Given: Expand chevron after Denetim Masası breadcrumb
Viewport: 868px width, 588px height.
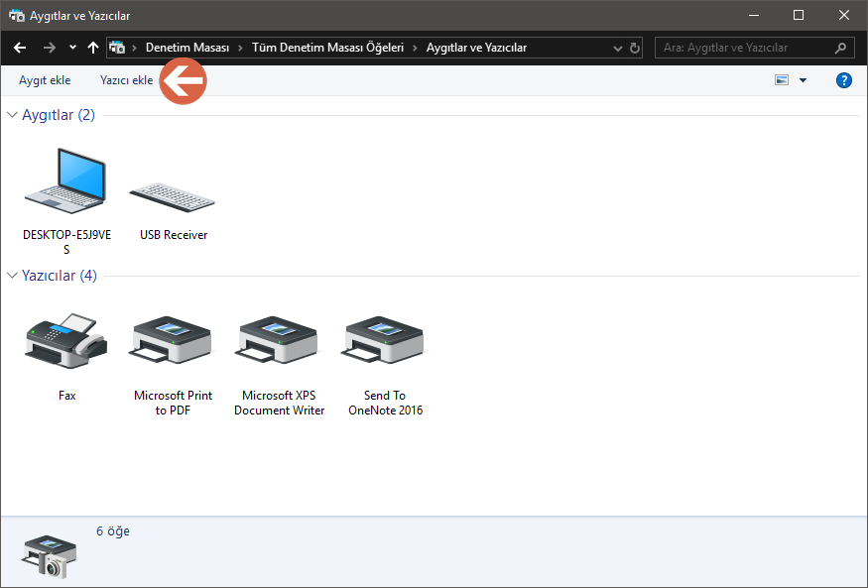Looking at the screenshot, I should (240, 49).
